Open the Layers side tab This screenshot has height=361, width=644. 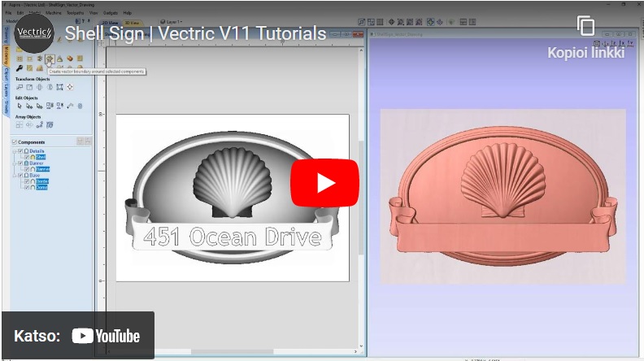coord(7,91)
